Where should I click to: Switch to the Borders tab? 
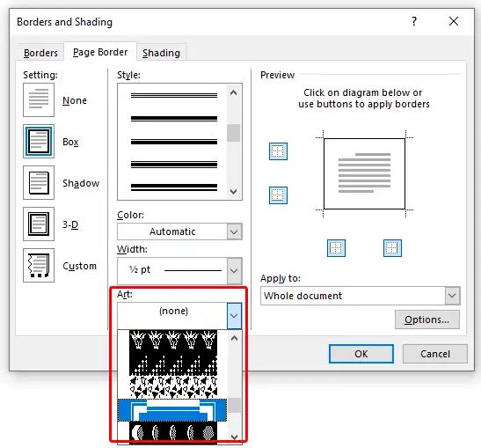(x=40, y=53)
